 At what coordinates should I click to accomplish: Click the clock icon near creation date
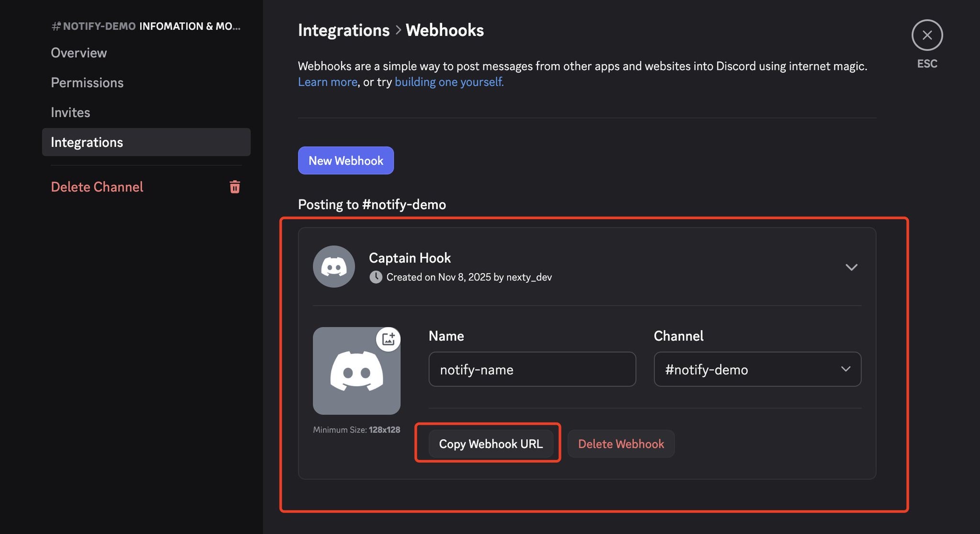click(x=376, y=277)
